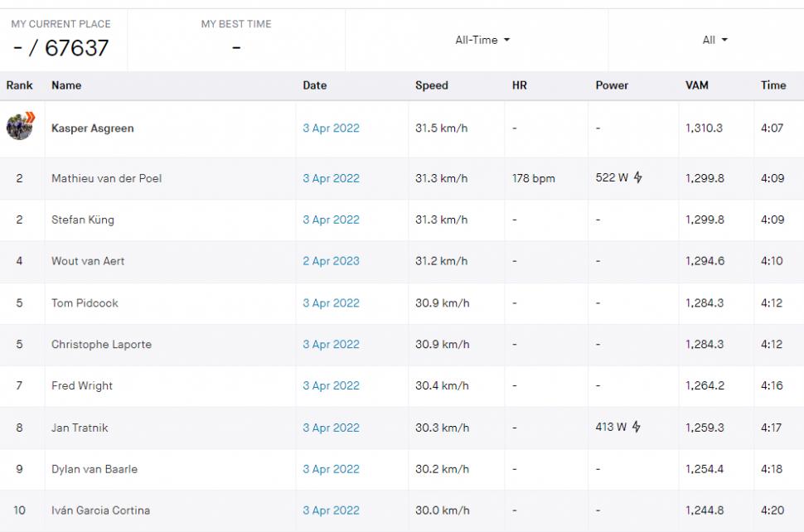Click the Speed column header
Viewport: 804px width, 532px height.
point(432,85)
